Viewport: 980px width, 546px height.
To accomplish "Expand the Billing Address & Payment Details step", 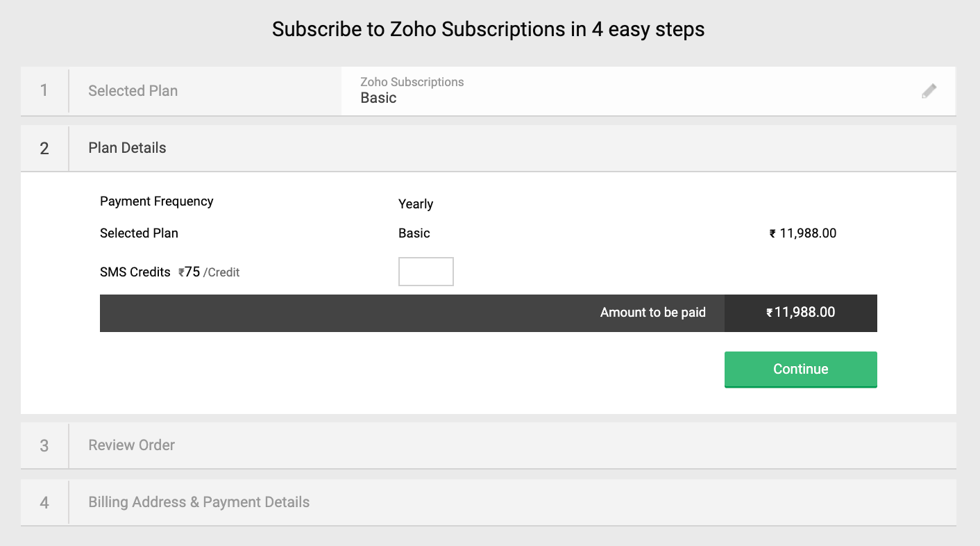I will tap(198, 502).
